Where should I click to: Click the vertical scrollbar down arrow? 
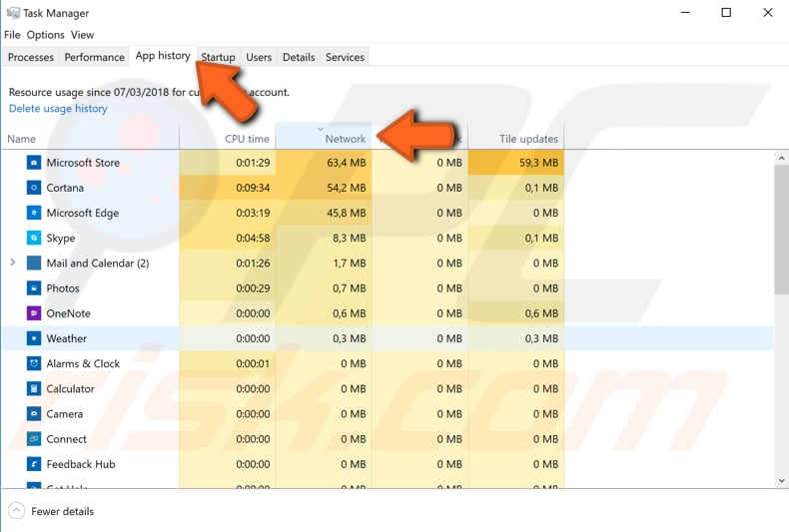pos(781,481)
